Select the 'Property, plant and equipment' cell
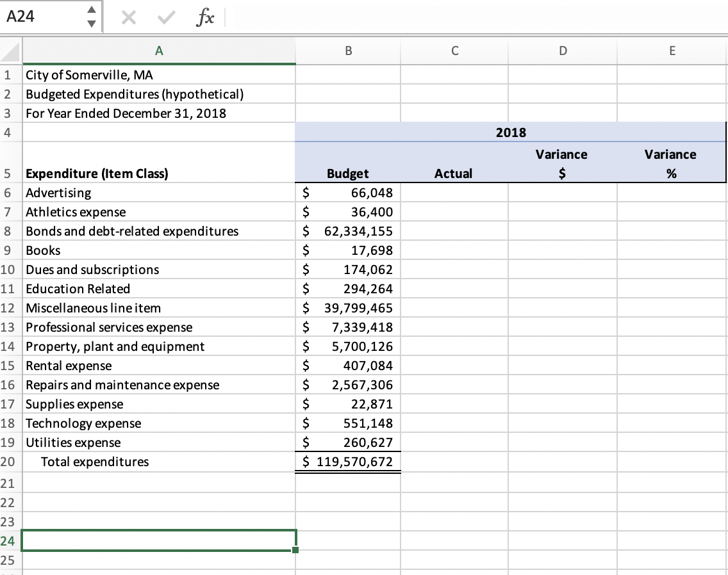Screen dimensions: 728x575 pos(159,346)
